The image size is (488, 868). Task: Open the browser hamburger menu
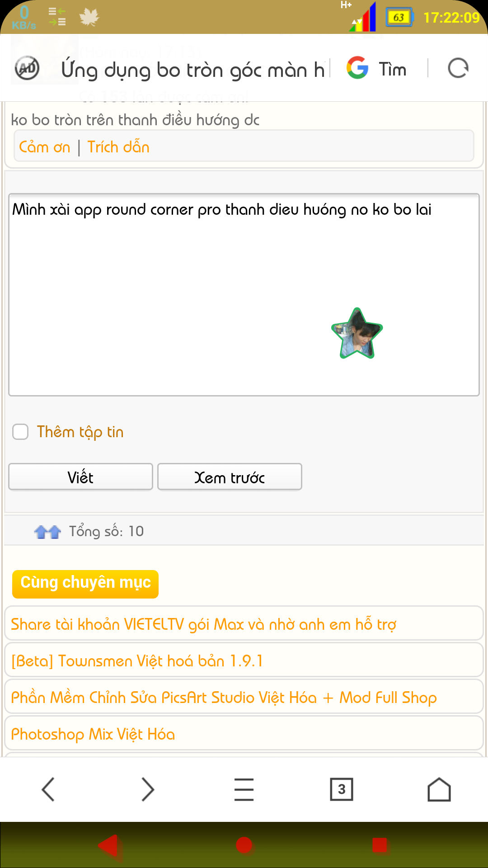[x=244, y=789]
